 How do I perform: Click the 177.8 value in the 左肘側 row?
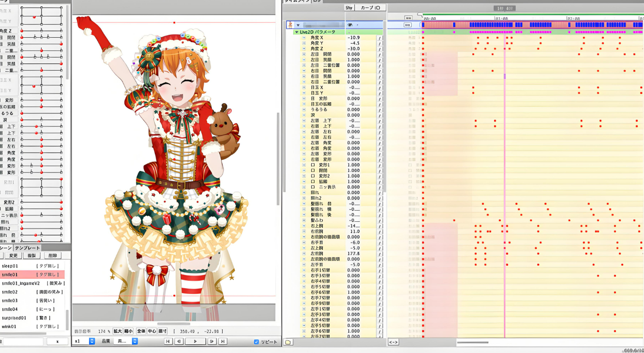tap(353, 253)
